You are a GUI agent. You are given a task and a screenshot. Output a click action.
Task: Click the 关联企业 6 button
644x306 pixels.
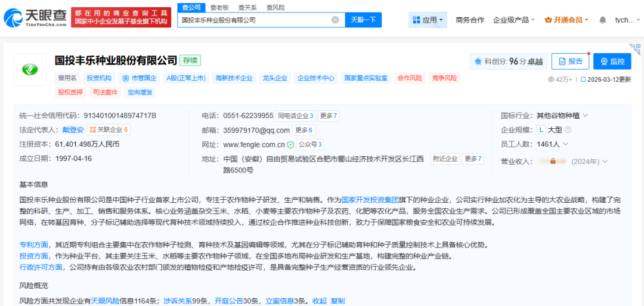pos(109,130)
